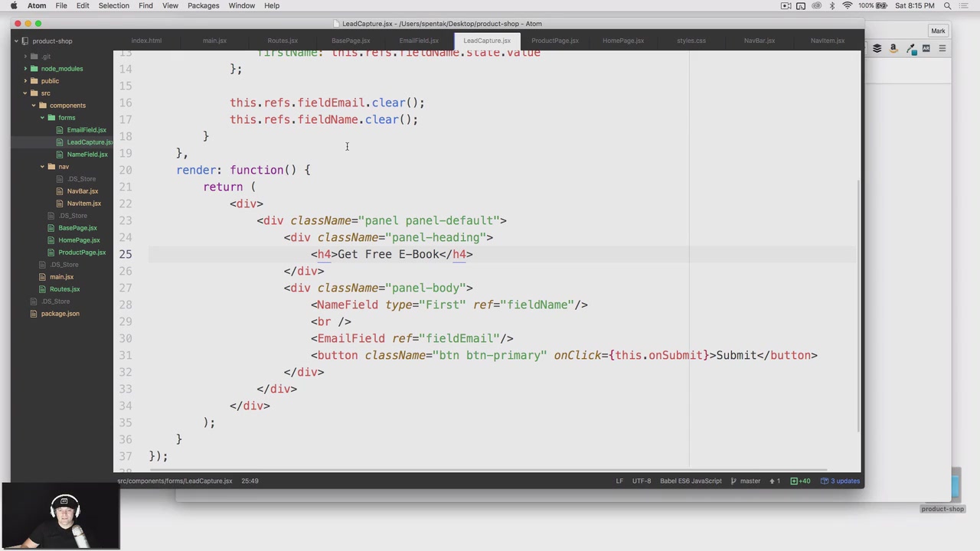Open HomePage.jsx in the tree view
This screenshot has width=980, height=551.
tap(79, 240)
